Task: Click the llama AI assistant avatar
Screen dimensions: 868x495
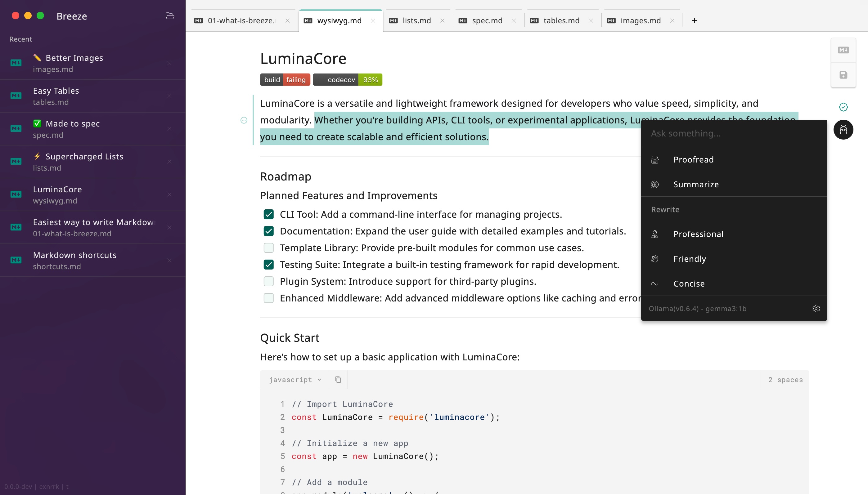Action: point(844,130)
